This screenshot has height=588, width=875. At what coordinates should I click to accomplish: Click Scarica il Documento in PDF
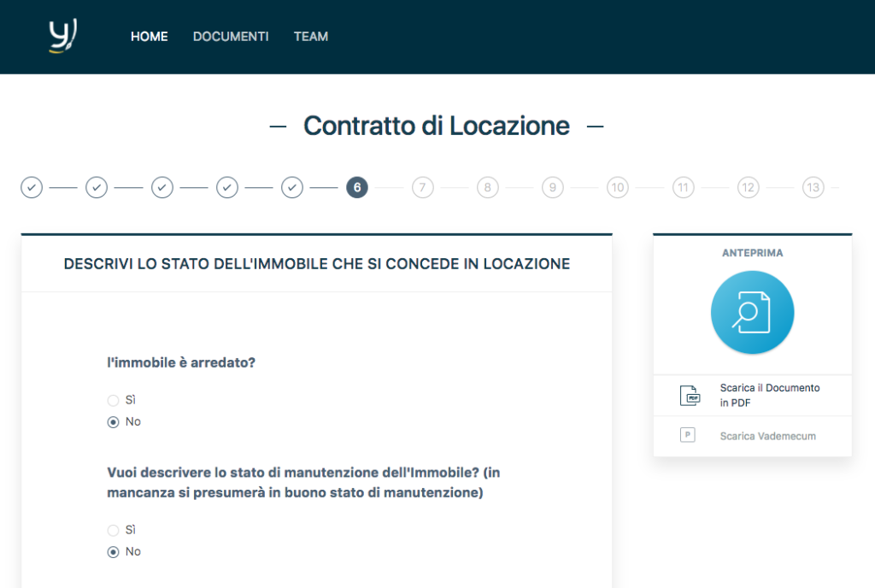770,395
